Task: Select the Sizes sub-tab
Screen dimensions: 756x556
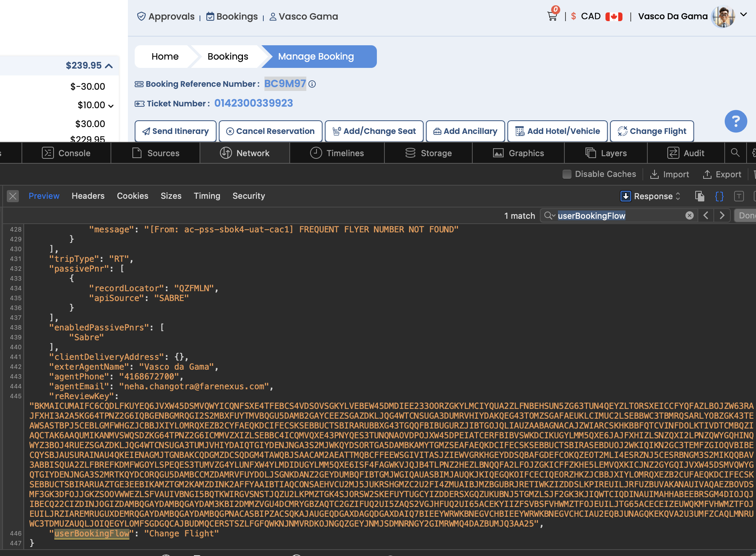Action: tap(171, 196)
